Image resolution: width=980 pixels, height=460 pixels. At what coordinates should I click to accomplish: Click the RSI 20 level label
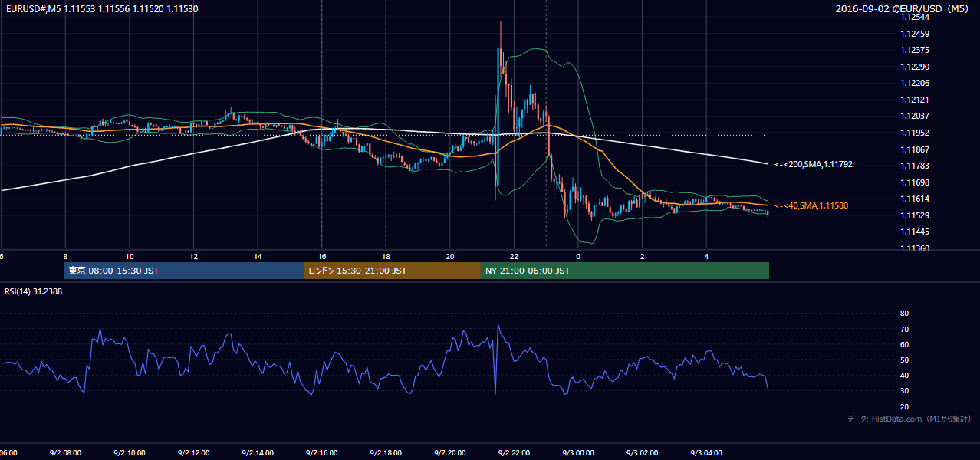pos(904,406)
